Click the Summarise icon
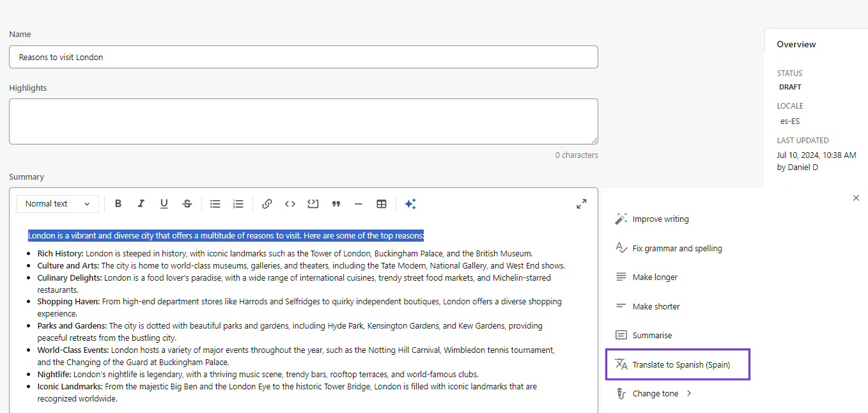Image resolution: width=868 pixels, height=413 pixels. [x=621, y=335]
